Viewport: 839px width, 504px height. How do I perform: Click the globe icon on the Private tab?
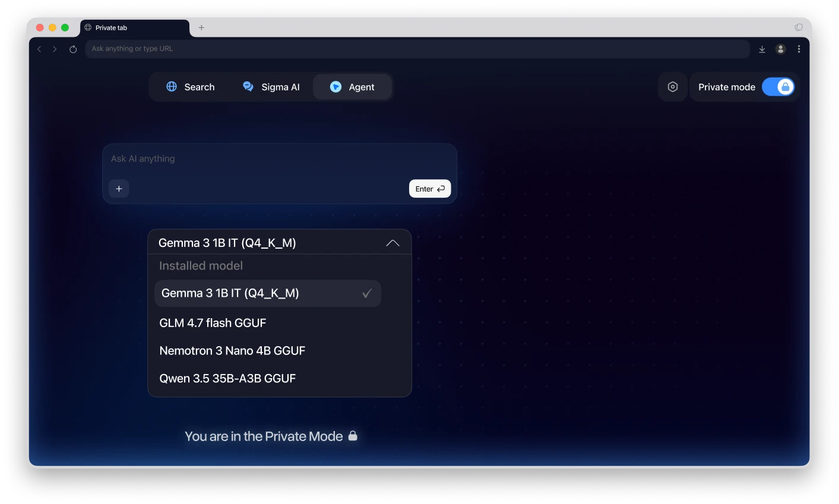pyautogui.click(x=88, y=27)
